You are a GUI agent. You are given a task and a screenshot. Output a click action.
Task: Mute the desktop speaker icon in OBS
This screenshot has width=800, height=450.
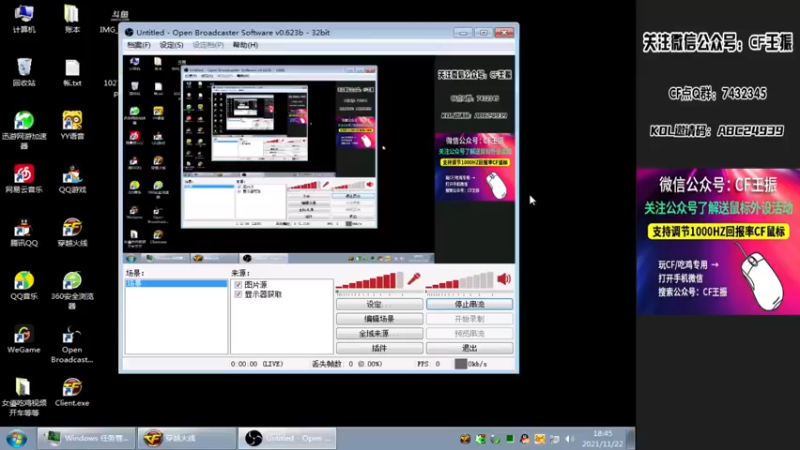coord(504,279)
